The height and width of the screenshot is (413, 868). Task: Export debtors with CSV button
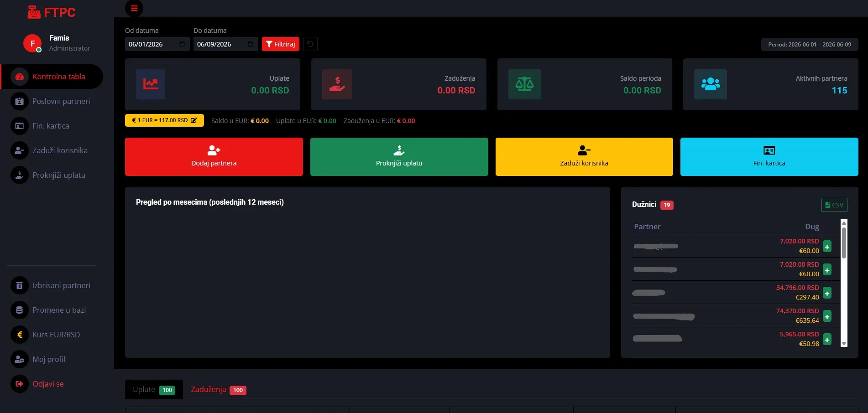click(834, 205)
